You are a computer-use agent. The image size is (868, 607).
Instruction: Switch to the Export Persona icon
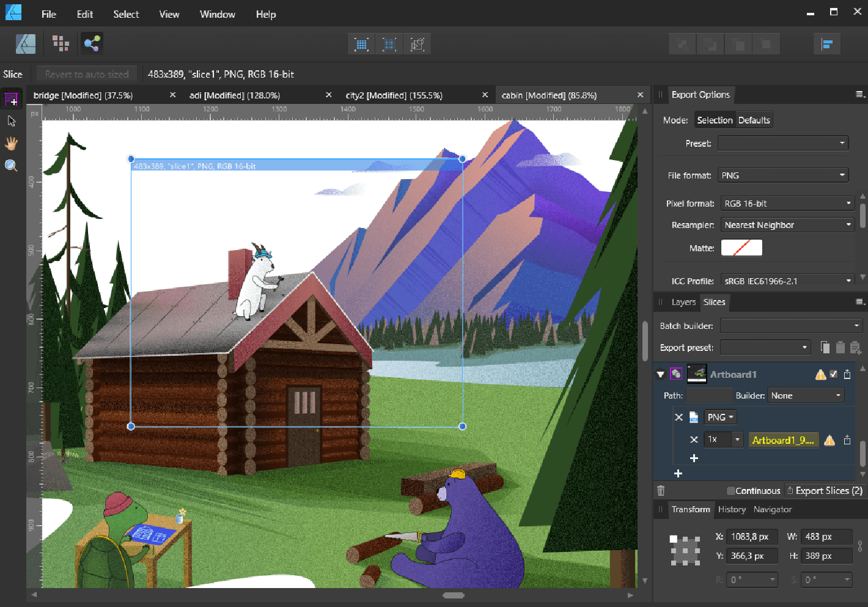coord(92,43)
